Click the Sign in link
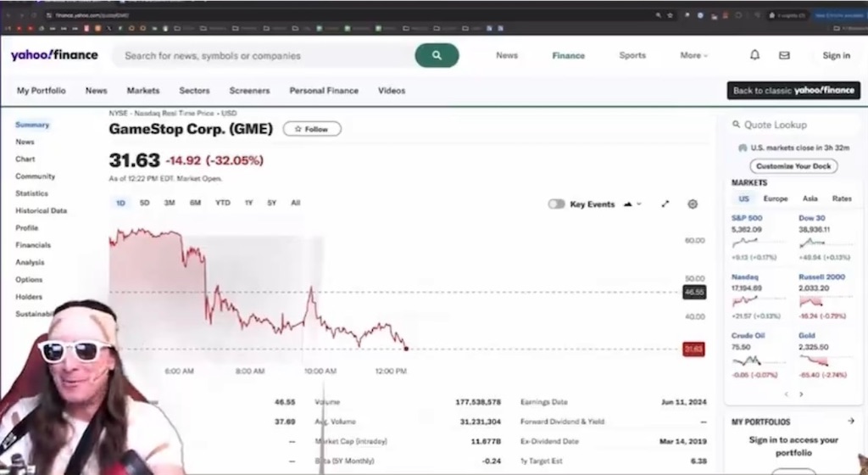868x475 pixels. (x=836, y=55)
